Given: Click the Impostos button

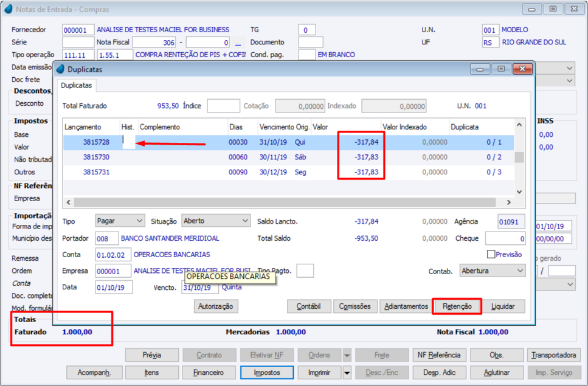Looking at the screenshot, I should click(x=267, y=373).
